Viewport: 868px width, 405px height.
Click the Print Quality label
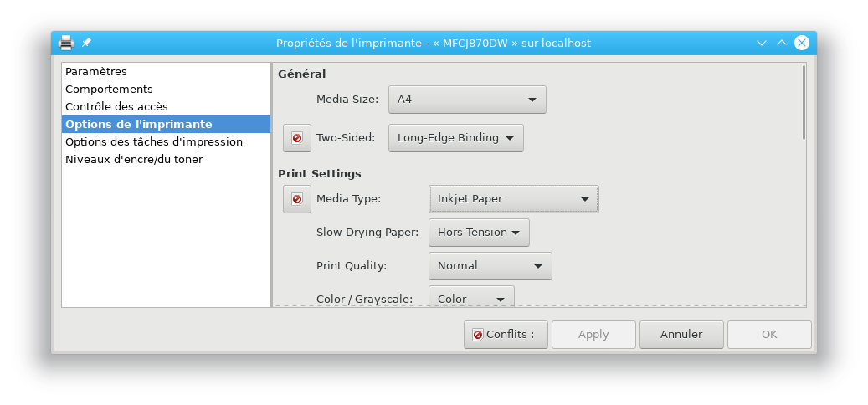[352, 265]
